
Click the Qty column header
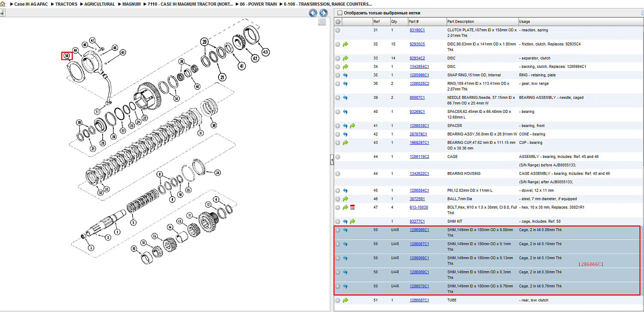[398, 22]
